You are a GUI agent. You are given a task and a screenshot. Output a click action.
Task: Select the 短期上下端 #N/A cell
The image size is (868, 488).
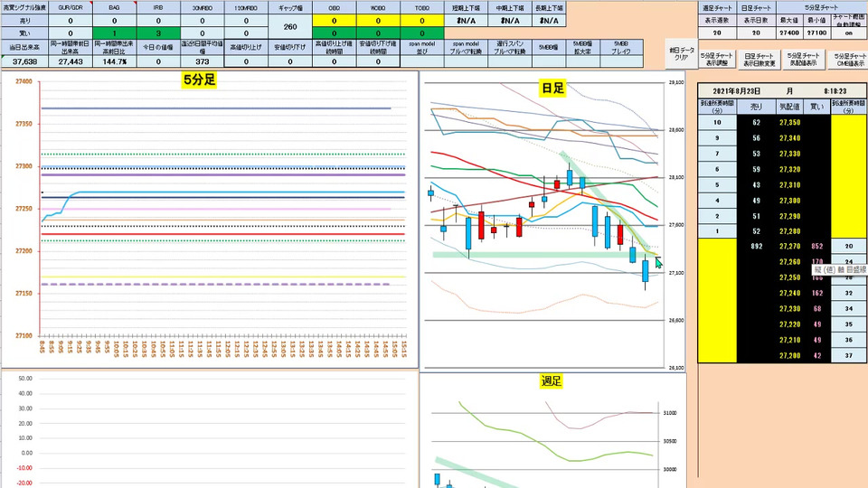pyautogui.click(x=466, y=21)
